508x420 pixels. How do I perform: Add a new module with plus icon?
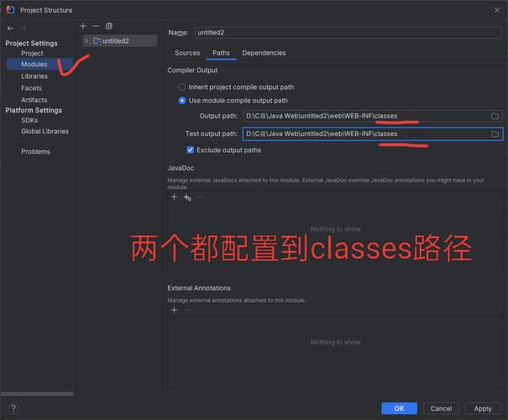(x=83, y=26)
